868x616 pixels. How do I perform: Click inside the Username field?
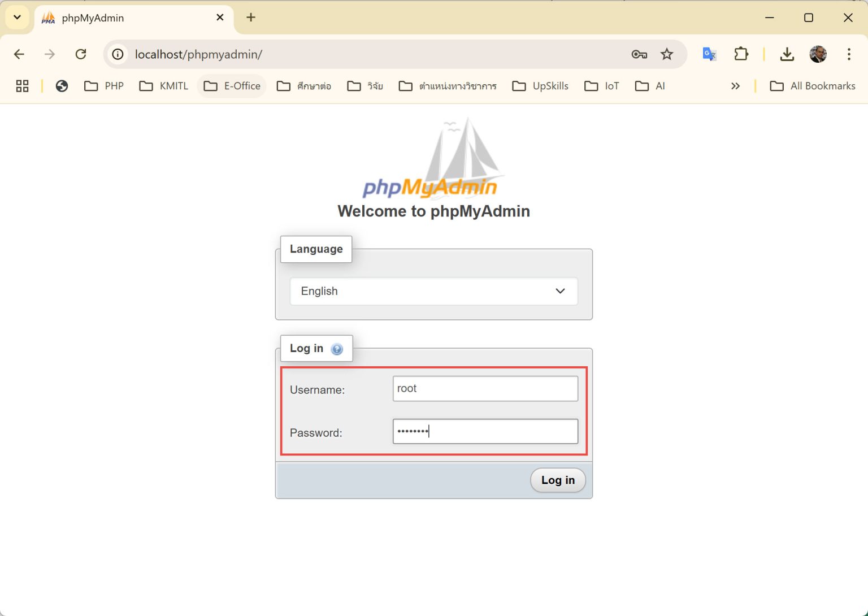click(x=484, y=388)
